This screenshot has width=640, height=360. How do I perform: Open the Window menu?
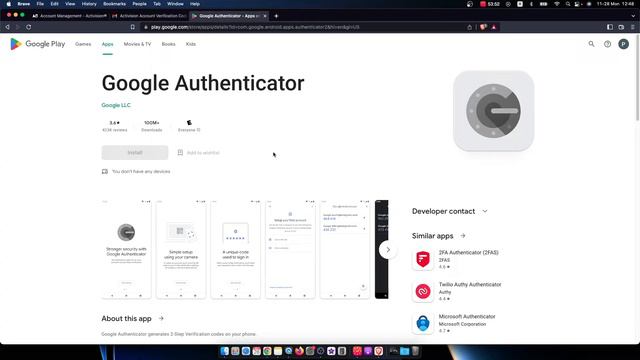pyautogui.click(x=175, y=4)
